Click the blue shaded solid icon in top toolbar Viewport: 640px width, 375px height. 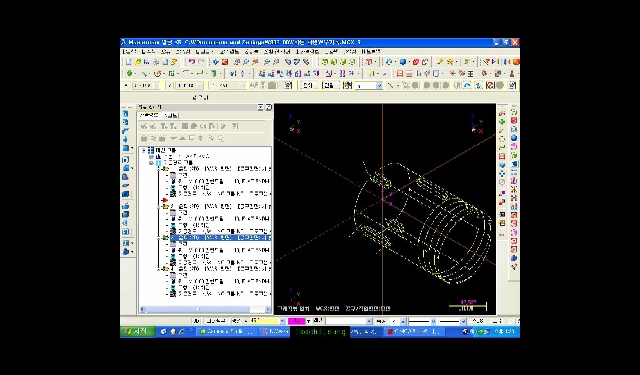(403, 62)
